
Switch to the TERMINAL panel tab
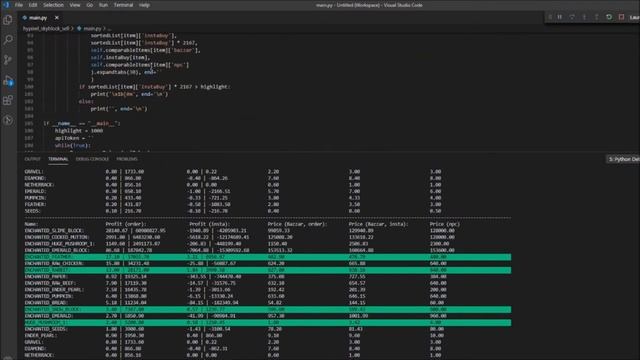[x=58, y=159]
